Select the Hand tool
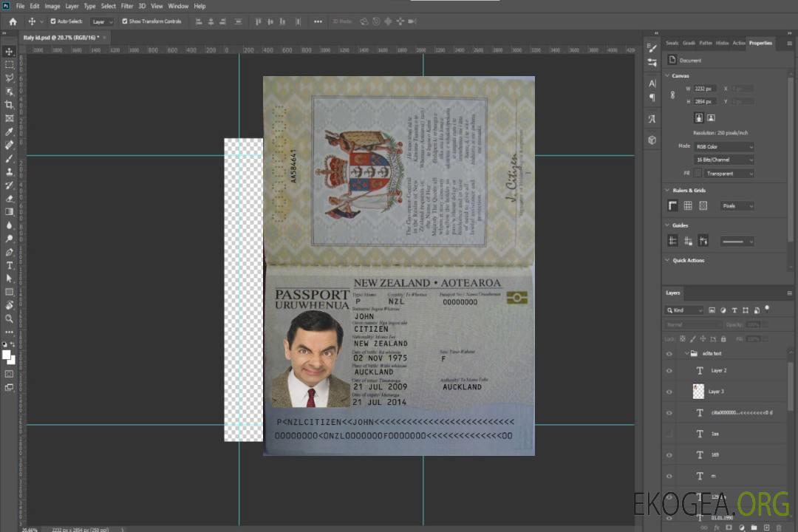The width and height of the screenshot is (798, 532). click(x=9, y=305)
